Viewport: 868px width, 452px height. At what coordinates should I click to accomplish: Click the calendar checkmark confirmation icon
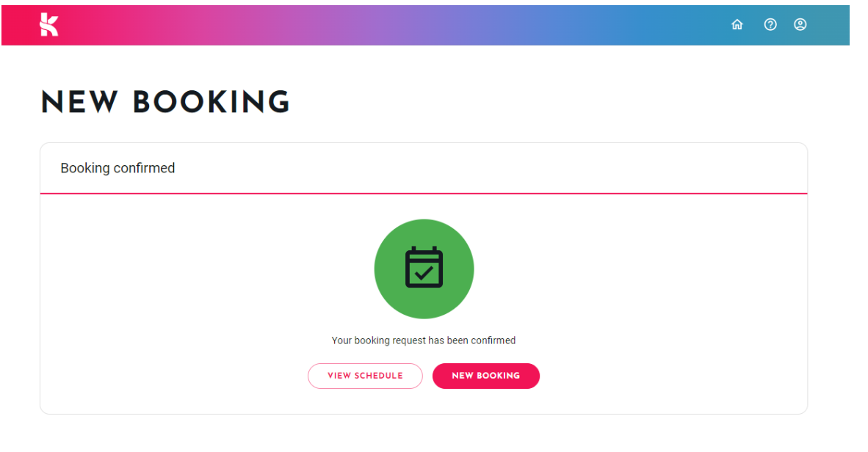(424, 267)
